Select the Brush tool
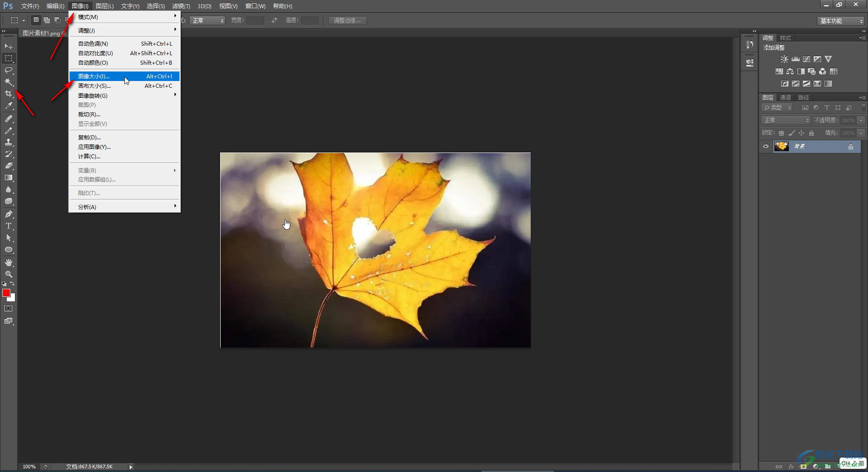The image size is (868, 472). (x=9, y=130)
